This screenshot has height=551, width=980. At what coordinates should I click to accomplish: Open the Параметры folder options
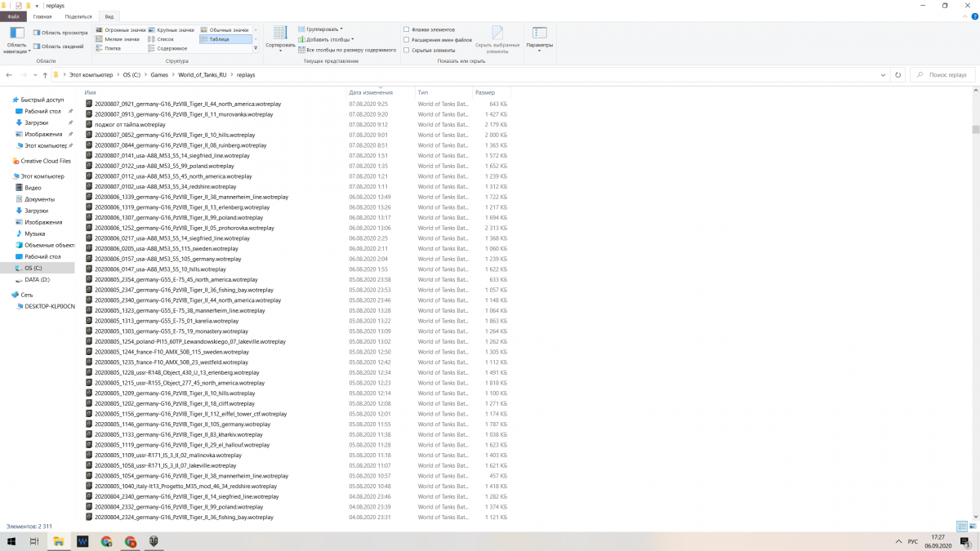(x=539, y=38)
